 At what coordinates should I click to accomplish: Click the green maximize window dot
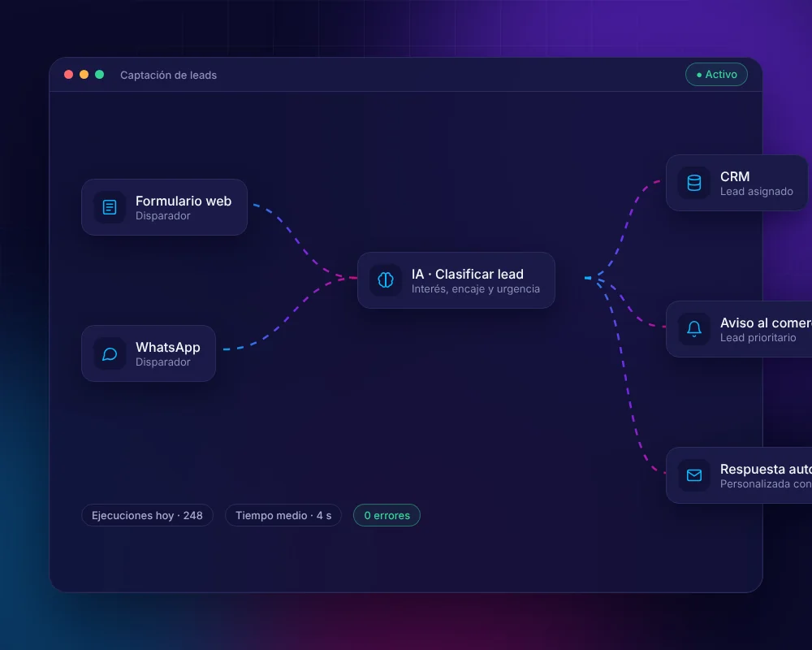click(99, 75)
